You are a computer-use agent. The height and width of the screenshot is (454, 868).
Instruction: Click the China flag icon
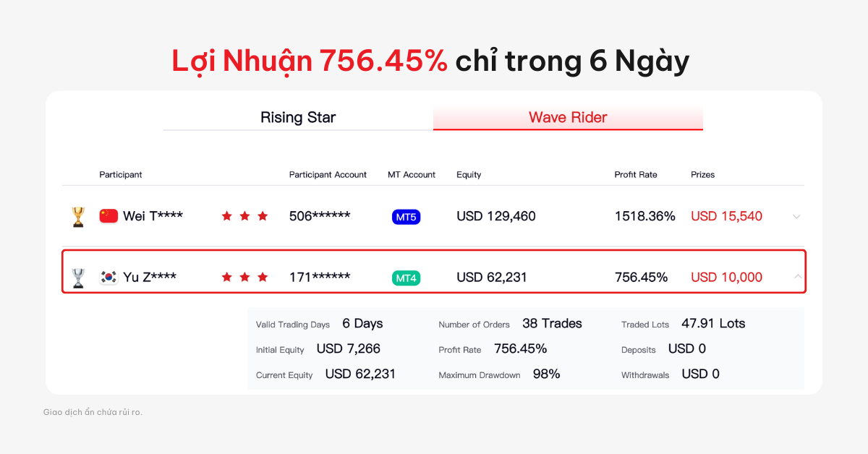pos(109,216)
